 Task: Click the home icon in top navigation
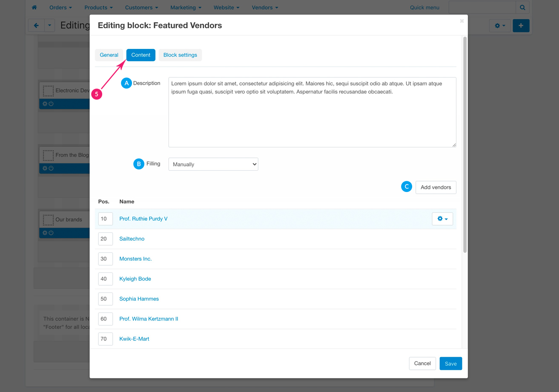pos(34,7)
